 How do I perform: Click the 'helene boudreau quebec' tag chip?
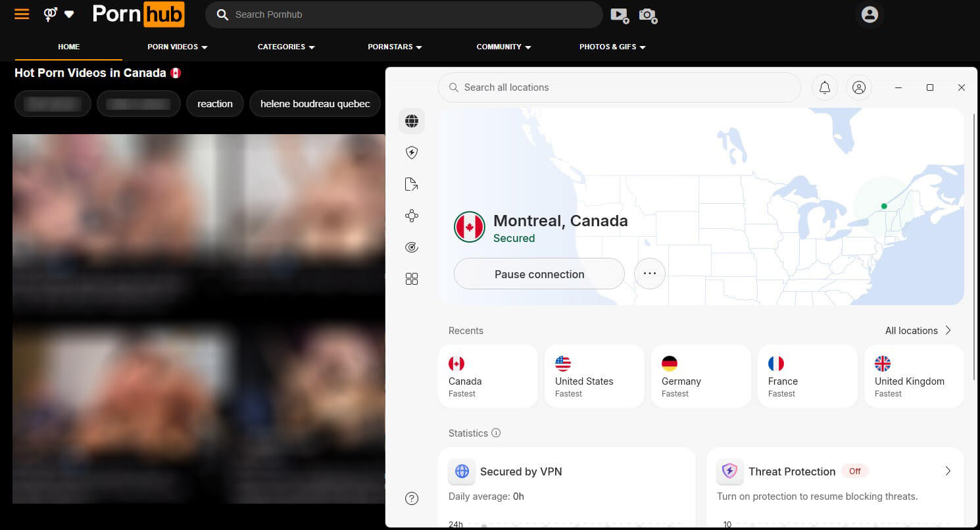click(x=315, y=104)
